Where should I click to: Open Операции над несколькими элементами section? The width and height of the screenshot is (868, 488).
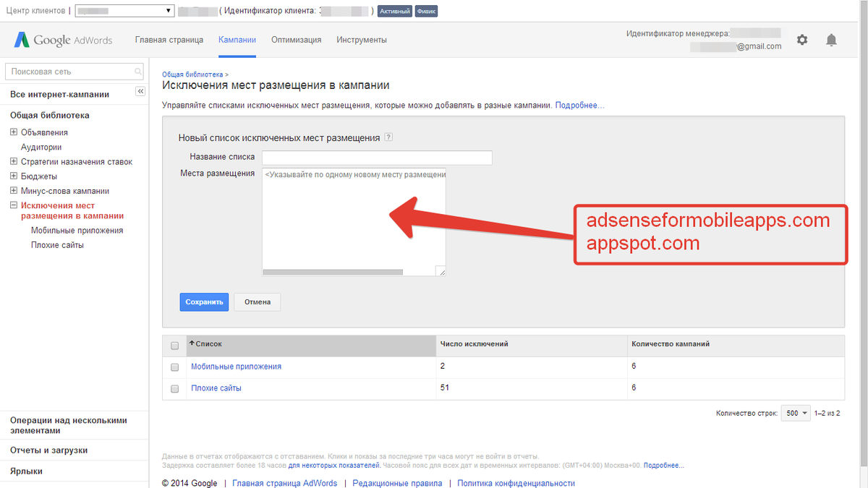(x=69, y=425)
